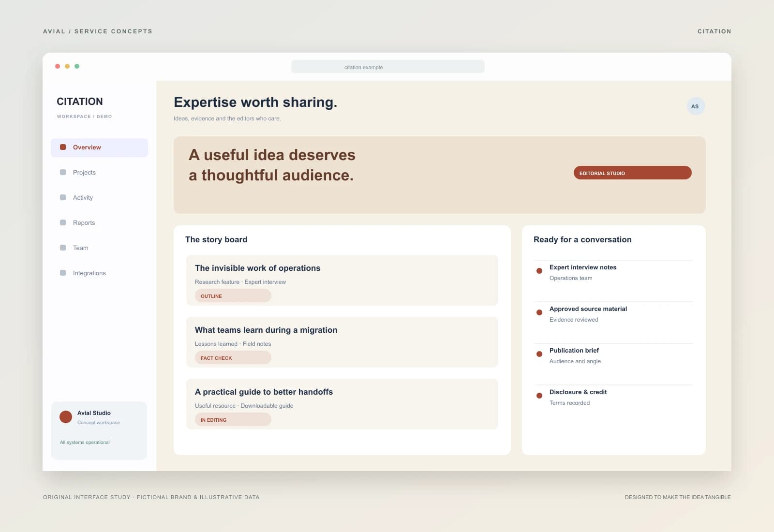Open The invisible work of operations card
The image size is (774, 532).
342,280
